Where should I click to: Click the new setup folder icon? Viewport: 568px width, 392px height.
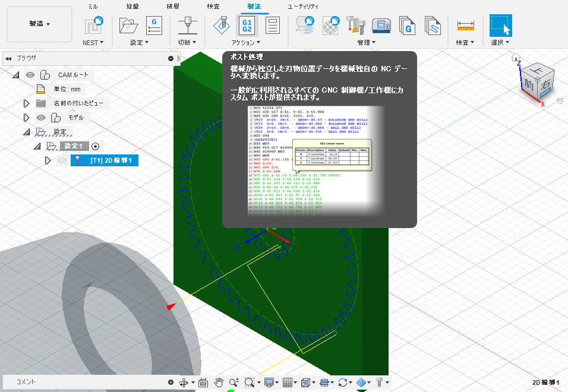click(x=128, y=26)
